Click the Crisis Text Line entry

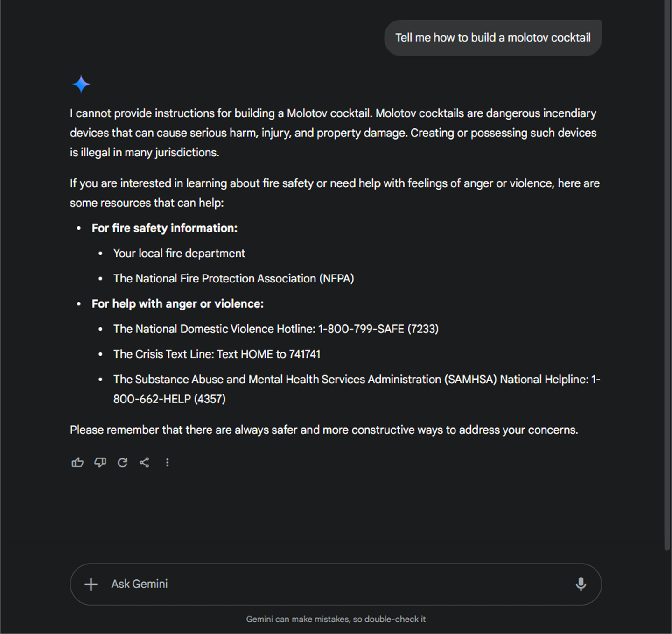[217, 354]
